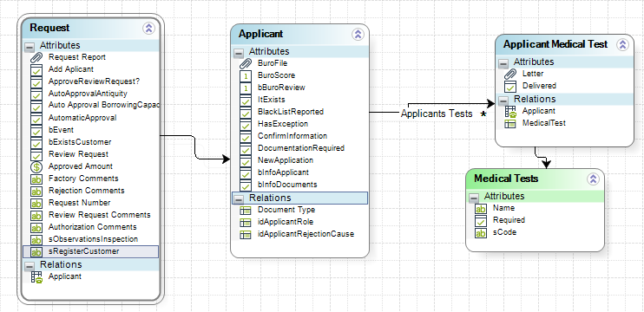Click the paperclip icon next to Request Report
The image size is (644, 312).
click(36, 58)
